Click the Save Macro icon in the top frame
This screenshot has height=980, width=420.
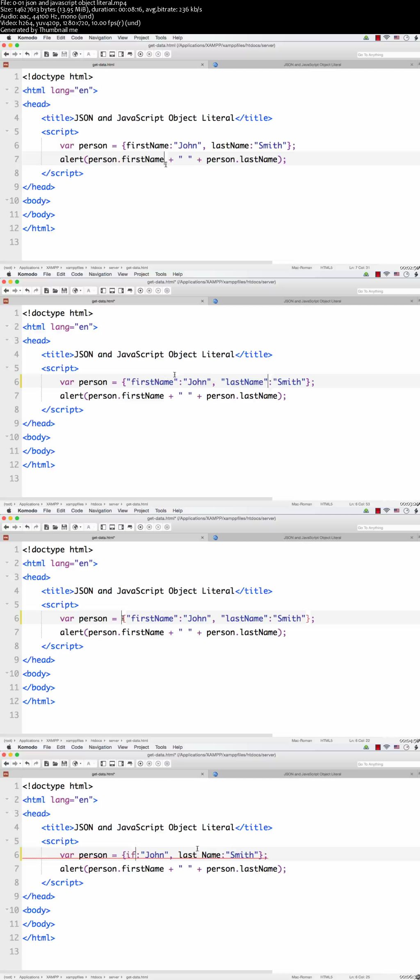[167, 54]
